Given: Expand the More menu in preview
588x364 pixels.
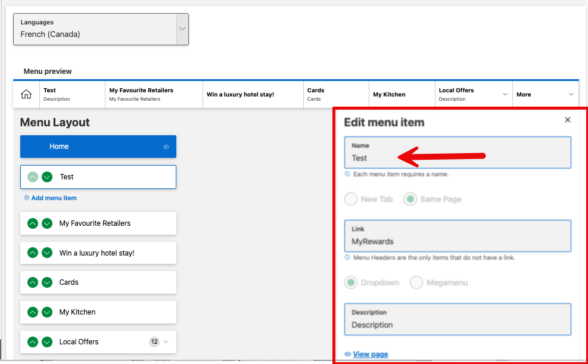Looking at the screenshot, I should tap(571, 95).
